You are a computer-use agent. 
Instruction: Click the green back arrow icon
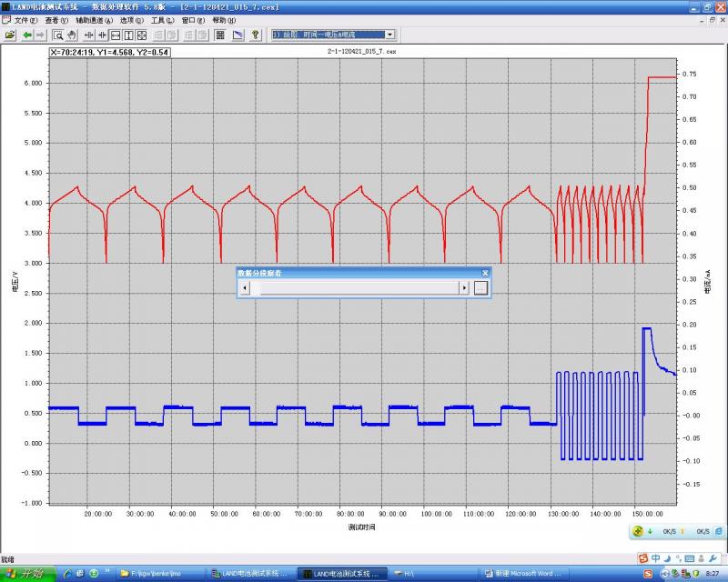28,35
